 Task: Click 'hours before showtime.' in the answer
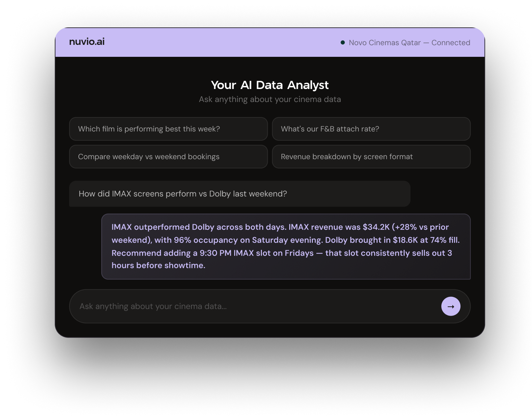tap(159, 266)
